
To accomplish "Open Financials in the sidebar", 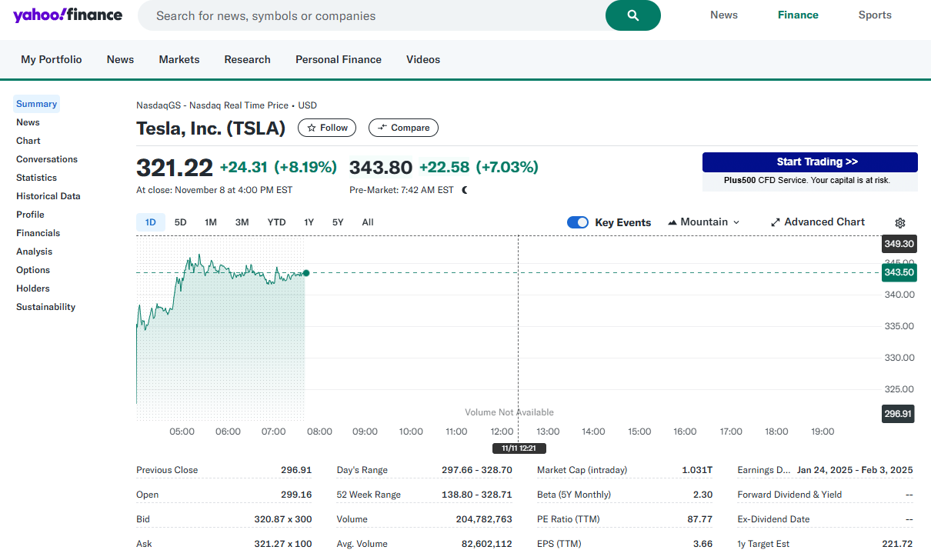I will [x=38, y=233].
